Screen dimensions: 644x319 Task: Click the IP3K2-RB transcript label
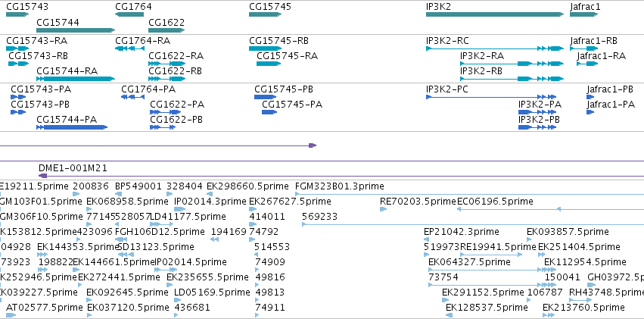[x=481, y=71]
